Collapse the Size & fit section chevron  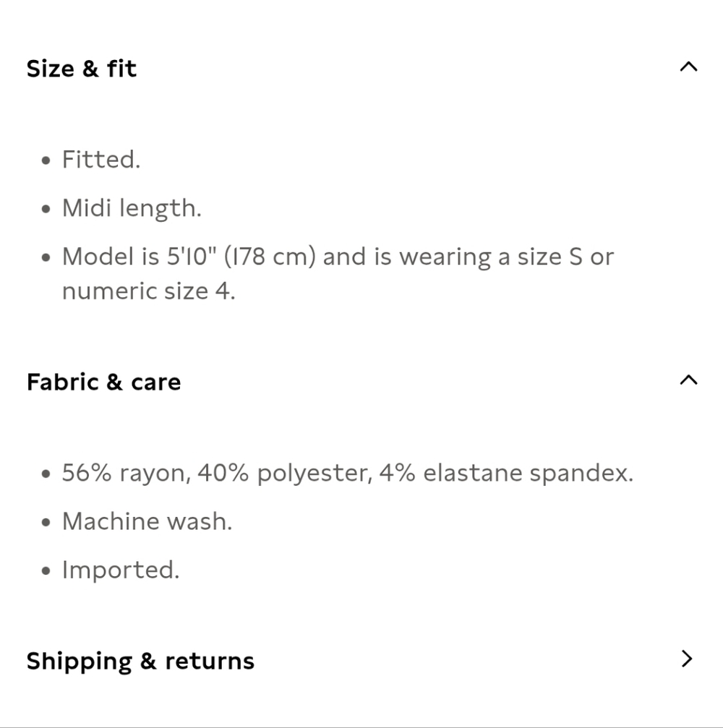tap(688, 67)
